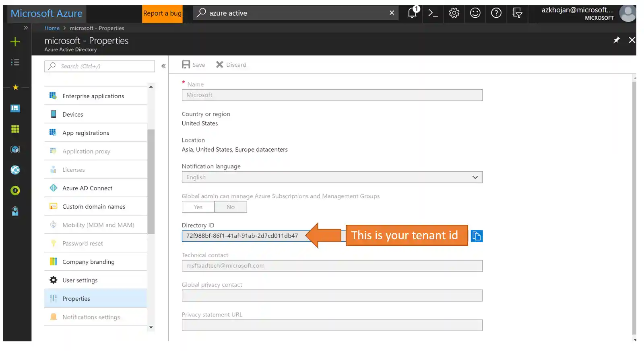Go to Home breadcrumb link
Viewport: 644px width, 351px height.
click(x=52, y=28)
